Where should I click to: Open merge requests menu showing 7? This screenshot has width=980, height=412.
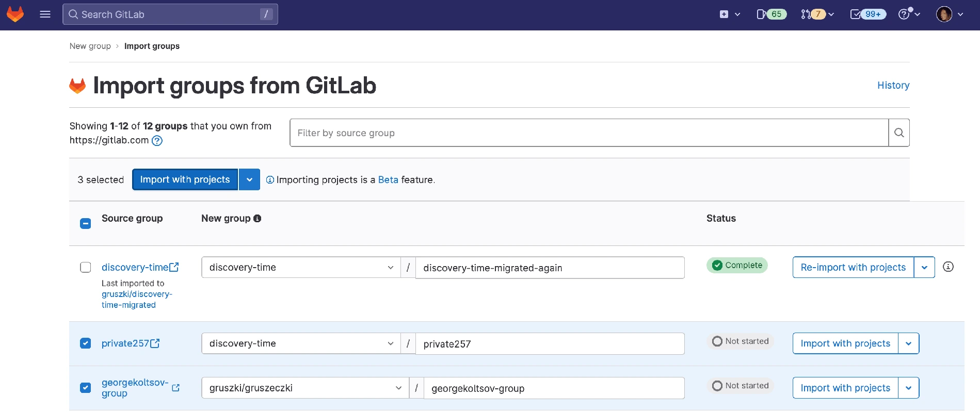coord(817,14)
